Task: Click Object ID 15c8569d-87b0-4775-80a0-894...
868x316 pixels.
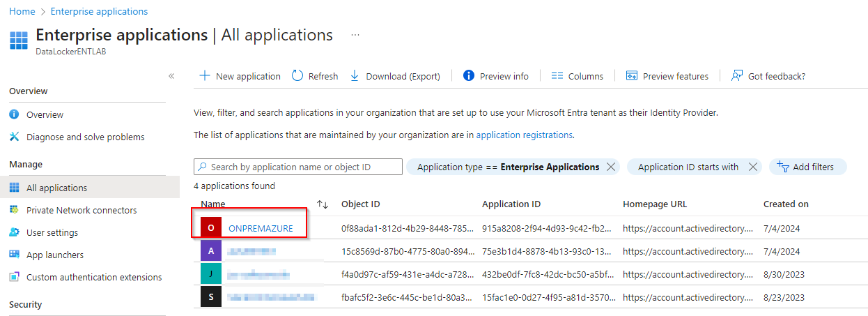Action: pos(408,251)
